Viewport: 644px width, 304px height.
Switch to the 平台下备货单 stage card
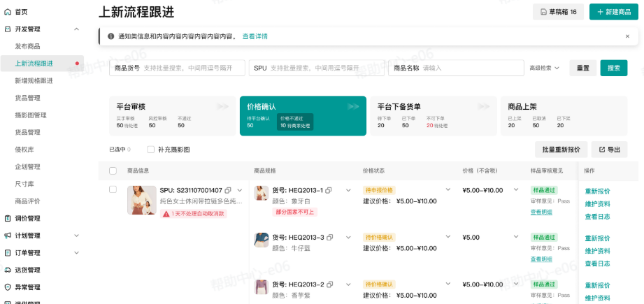click(434, 116)
